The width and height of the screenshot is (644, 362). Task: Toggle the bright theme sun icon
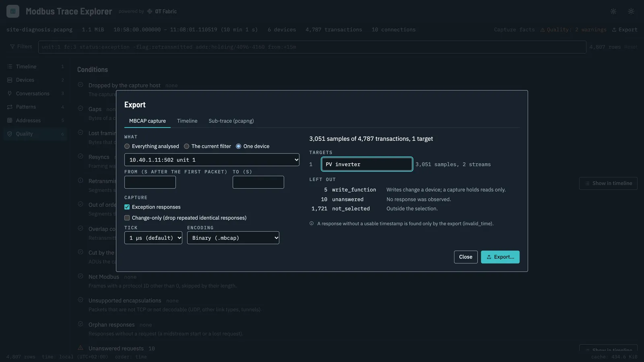pyautogui.click(x=631, y=11)
